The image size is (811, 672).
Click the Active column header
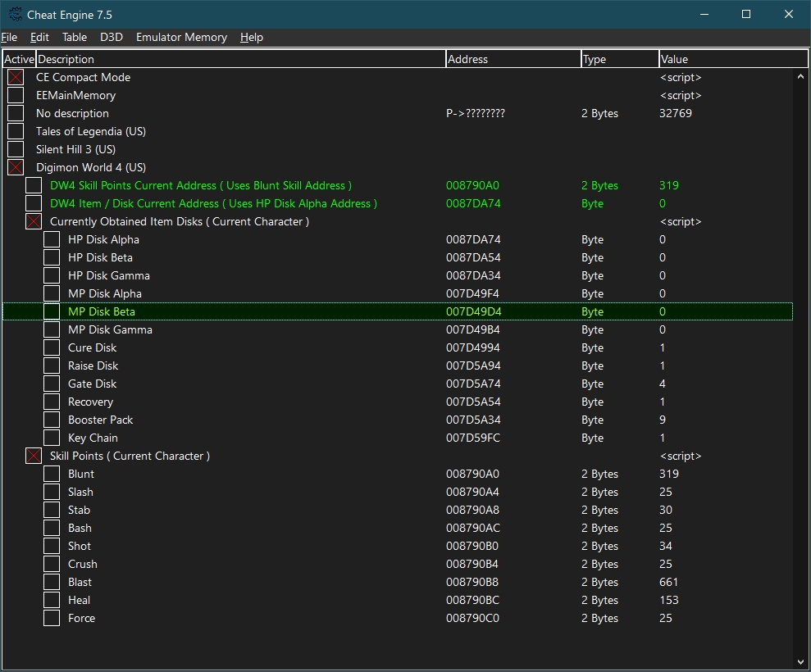19,59
